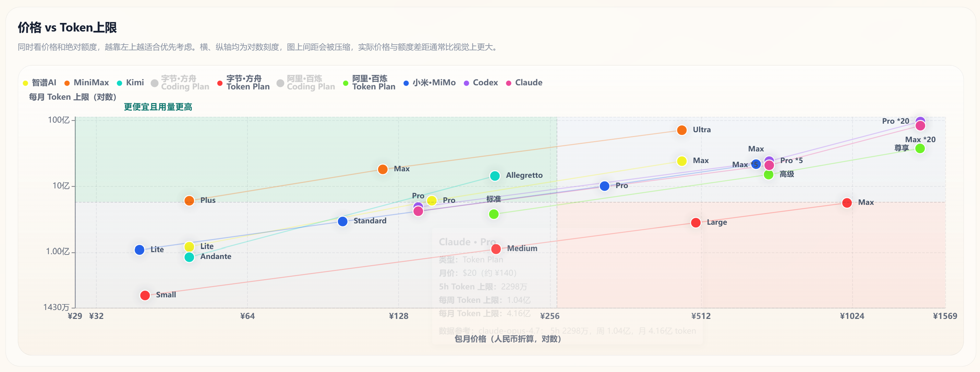The height and width of the screenshot is (372, 980).
Task: Click the 10亿 y-axis label
Action: point(61,186)
